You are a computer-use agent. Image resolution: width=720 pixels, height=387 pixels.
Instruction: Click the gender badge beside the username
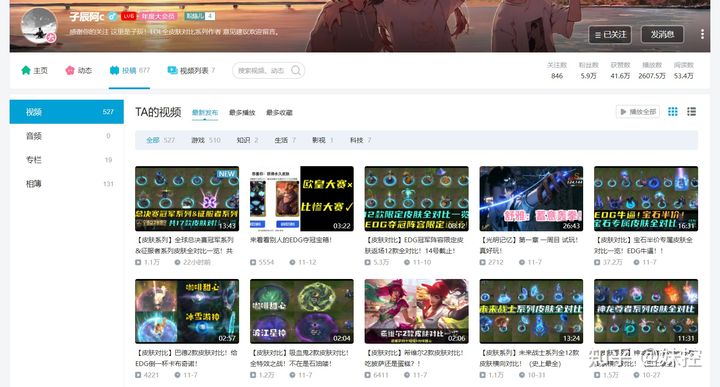click(x=112, y=16)
